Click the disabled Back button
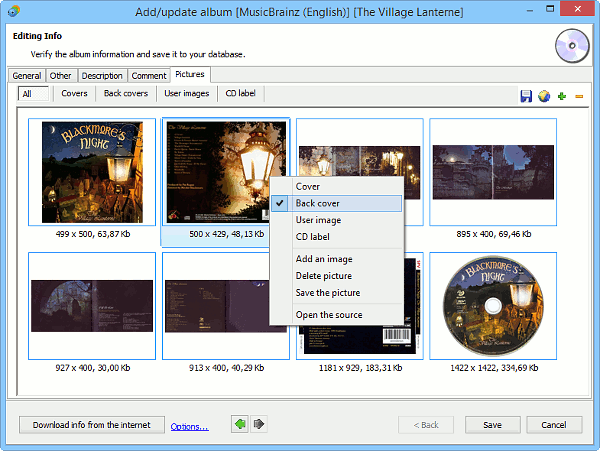600x451 pixels. coord(426,425)
